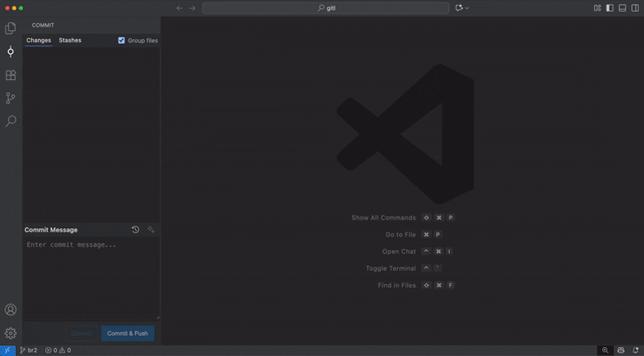
Task: Select the Commit view icon
Action: pyautogui.click(x=11, y=51)
